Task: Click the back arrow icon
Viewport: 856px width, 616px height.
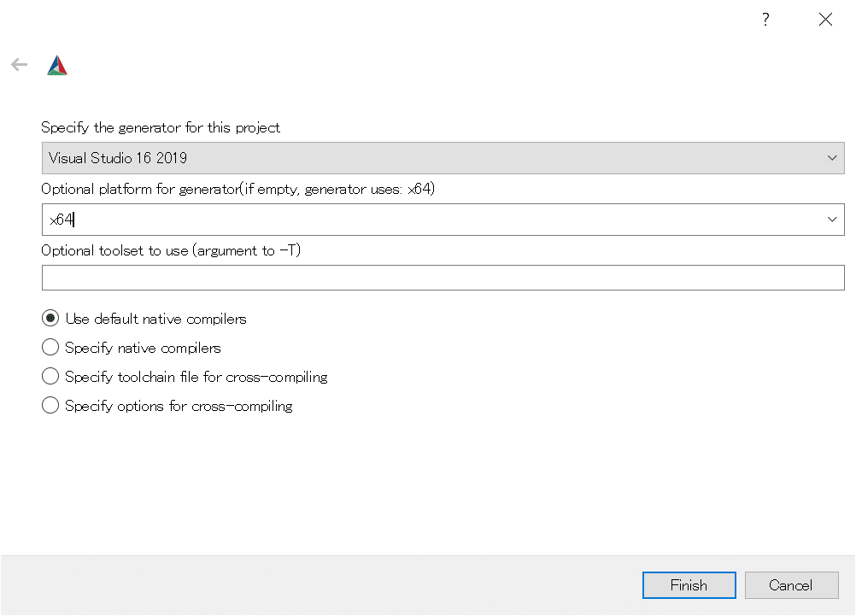Action: point(19,65)
